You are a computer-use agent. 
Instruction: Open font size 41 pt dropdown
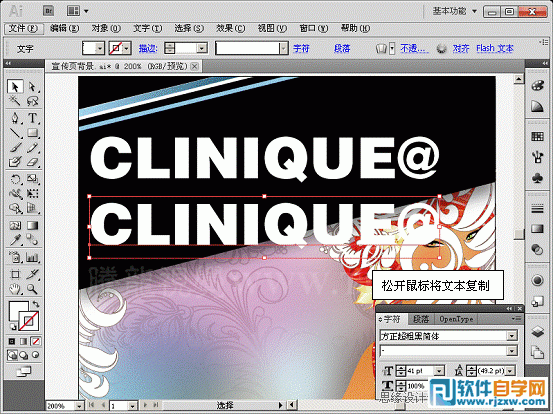439,371
